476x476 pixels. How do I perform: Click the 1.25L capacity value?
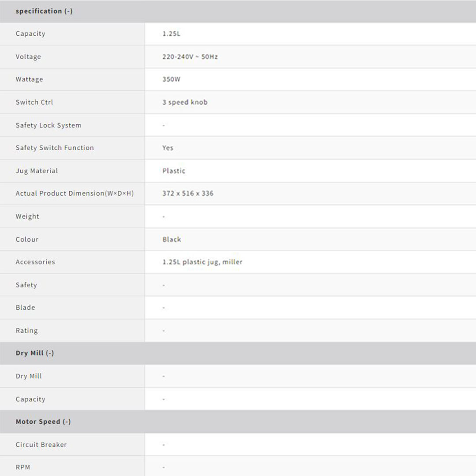tap(171, 33)
